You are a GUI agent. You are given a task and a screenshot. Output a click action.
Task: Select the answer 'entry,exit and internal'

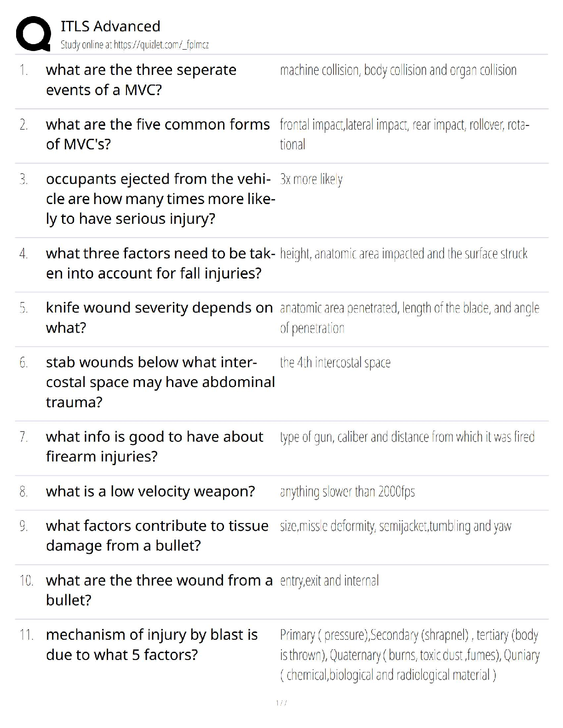(329, 580)
